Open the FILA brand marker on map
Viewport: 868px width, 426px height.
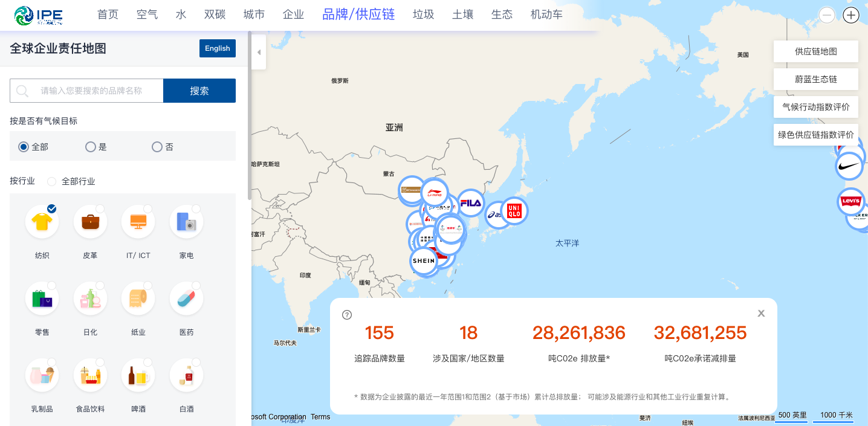click(x=470, y=203)
